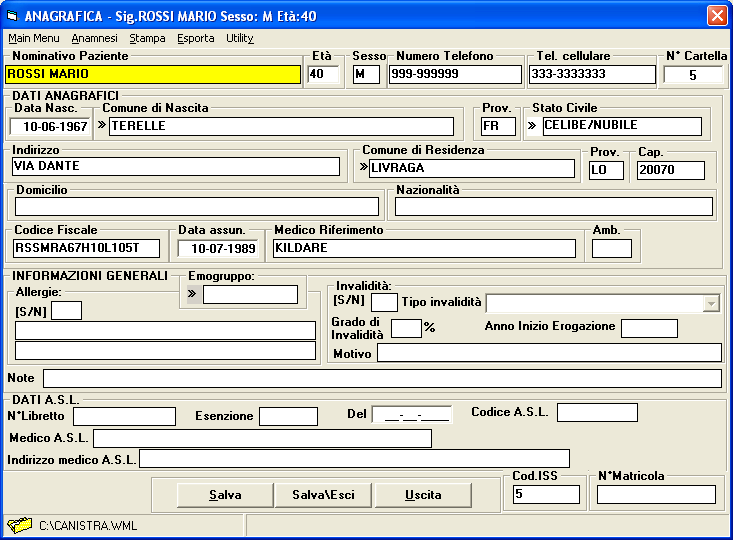Click the Data Nasc. field 10-06-1967
This screenshot has height=540, width=733.
coord(50,126)
